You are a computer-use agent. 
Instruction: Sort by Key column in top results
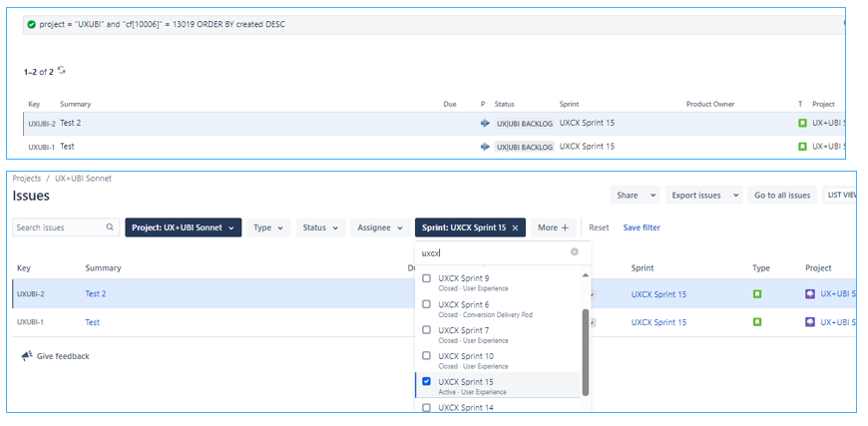pyautogui.click(x=34, y=104)
